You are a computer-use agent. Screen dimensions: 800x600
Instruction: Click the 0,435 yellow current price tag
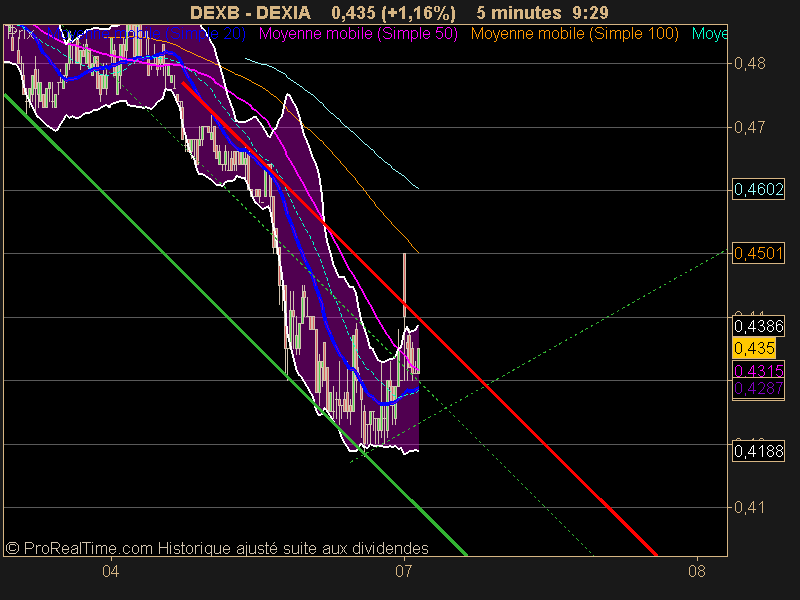754,348
